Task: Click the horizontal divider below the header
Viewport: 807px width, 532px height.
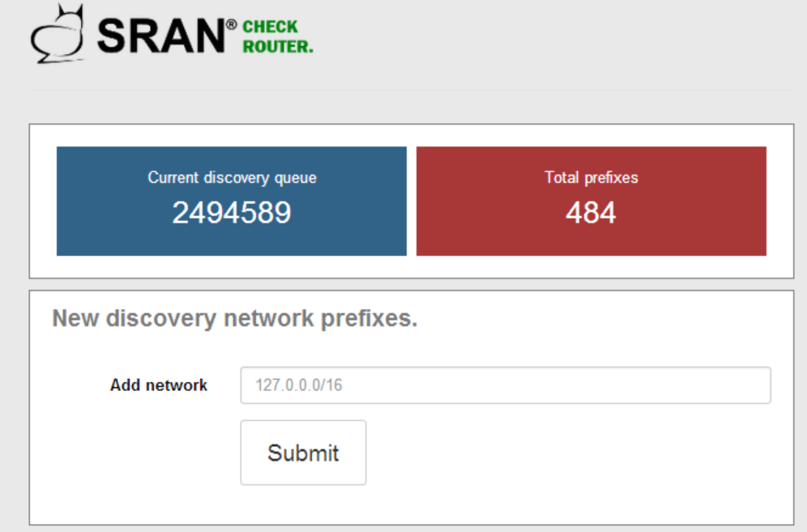Action: (412, 90)
